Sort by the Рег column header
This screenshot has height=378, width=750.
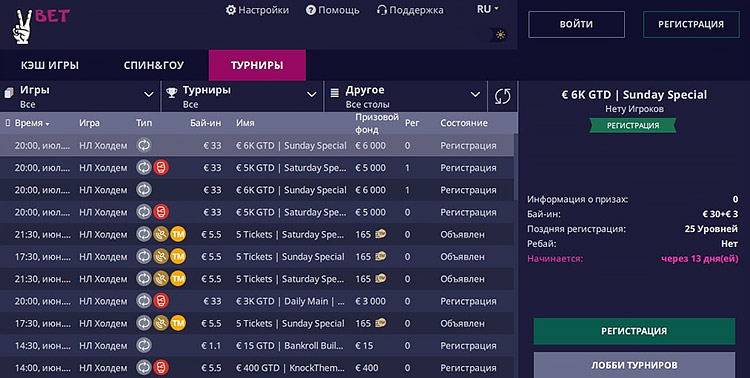[x=412, y=123]
